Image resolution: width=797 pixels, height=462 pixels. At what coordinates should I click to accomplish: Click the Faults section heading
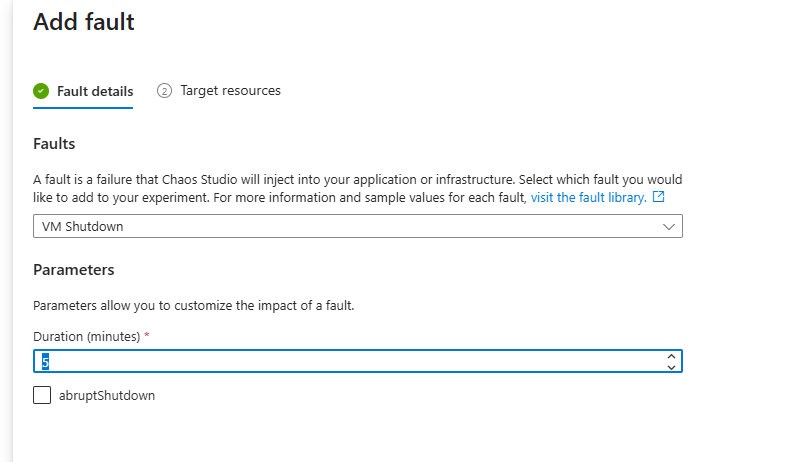coord(54,144)
